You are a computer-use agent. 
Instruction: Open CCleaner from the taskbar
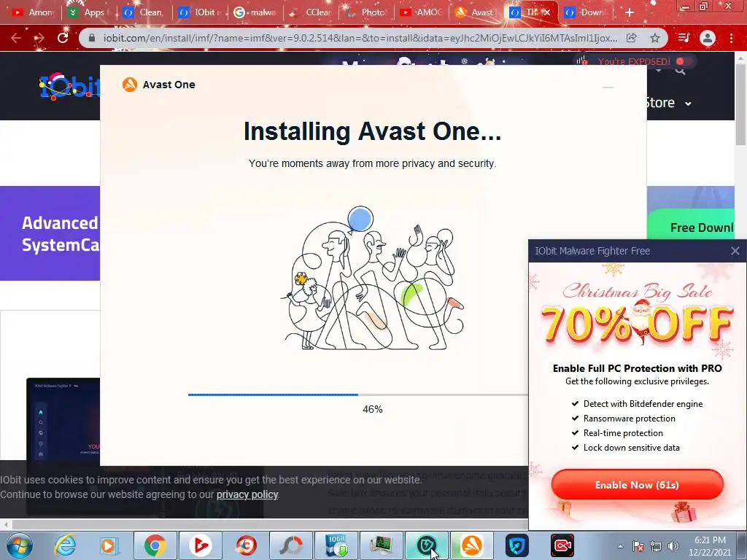(x=246, y=545)
